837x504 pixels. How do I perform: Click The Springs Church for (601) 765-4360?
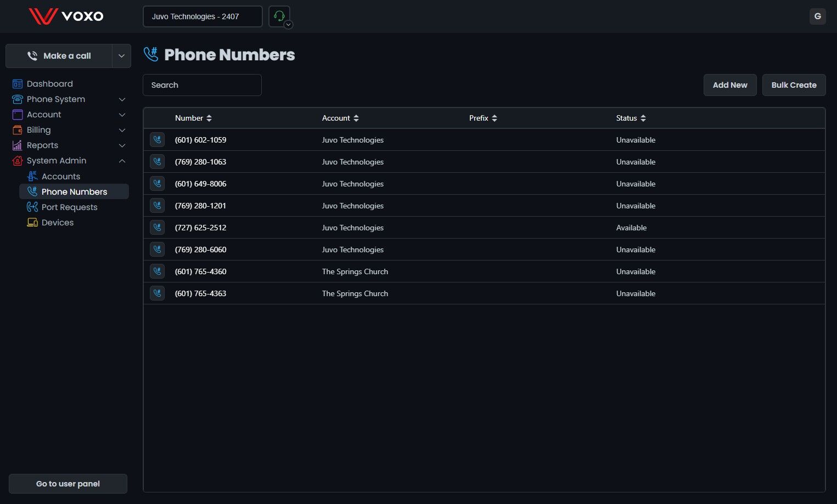(355, 271)
